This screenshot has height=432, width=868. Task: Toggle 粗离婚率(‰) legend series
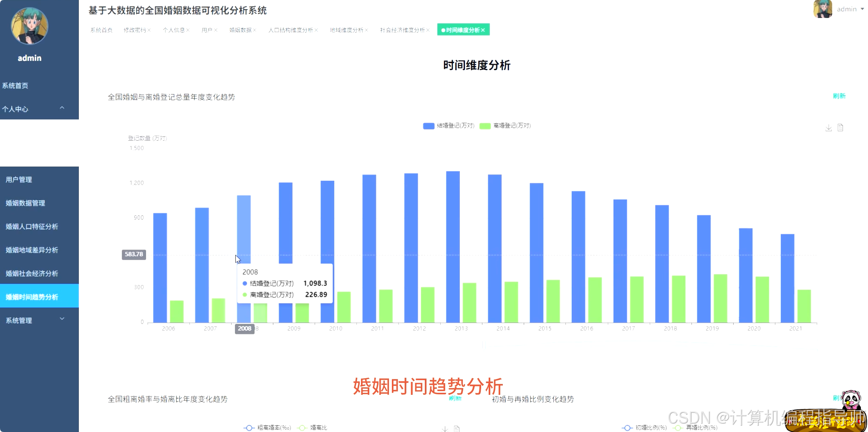point(267,427)
